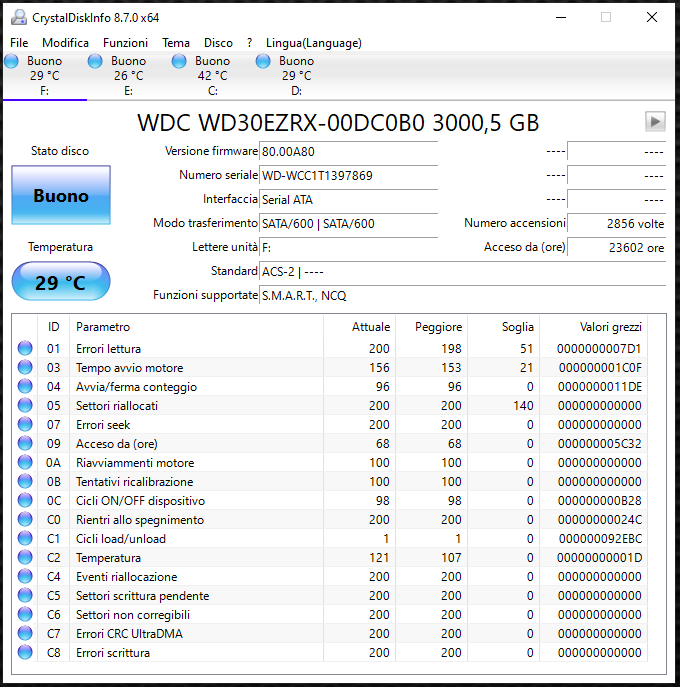Click status orb for Settori non corregibili

(25, 614)
